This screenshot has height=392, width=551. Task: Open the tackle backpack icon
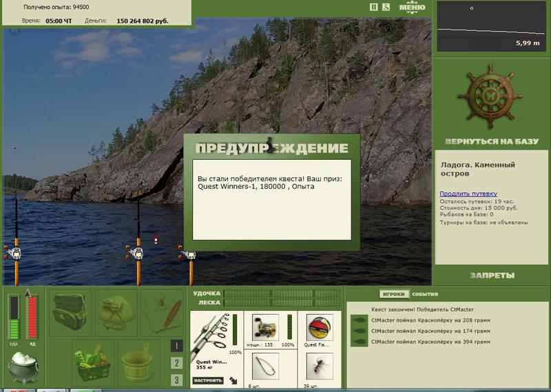tap(70, 312)
